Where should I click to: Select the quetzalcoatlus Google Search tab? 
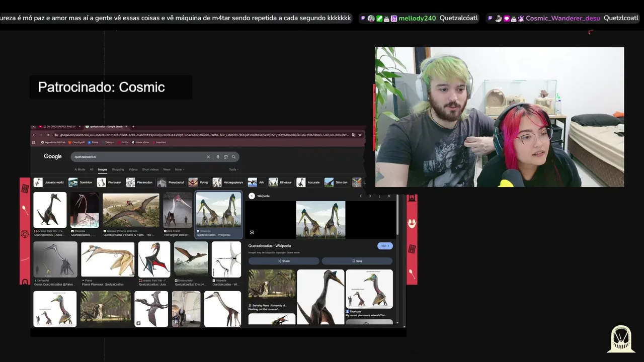pyautogui.click(x=107, y=127)
